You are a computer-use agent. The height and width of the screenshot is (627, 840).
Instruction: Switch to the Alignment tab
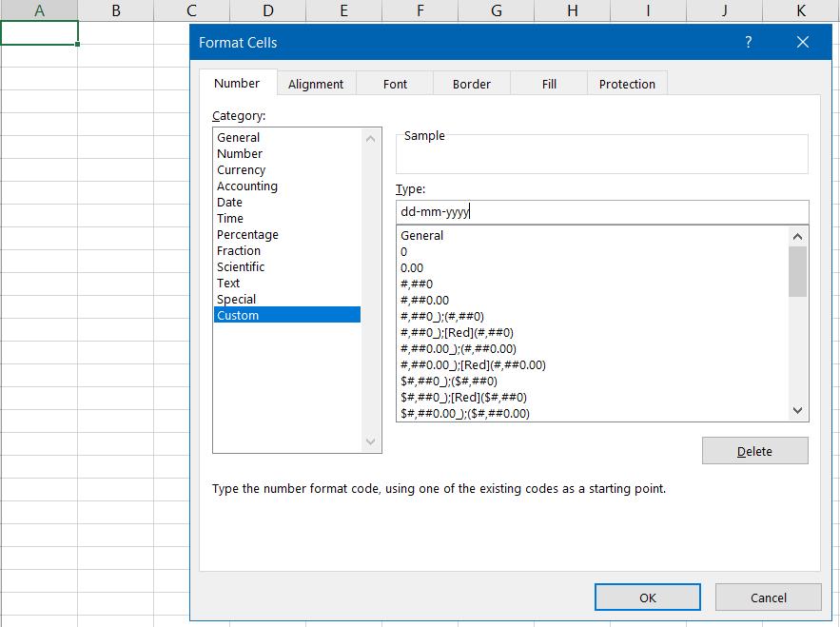(316, 84)
